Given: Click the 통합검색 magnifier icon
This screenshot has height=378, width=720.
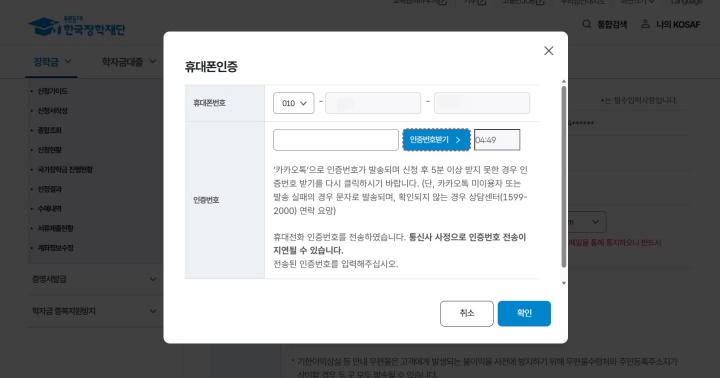Looking at the screenshot, I should coord(586,24).
